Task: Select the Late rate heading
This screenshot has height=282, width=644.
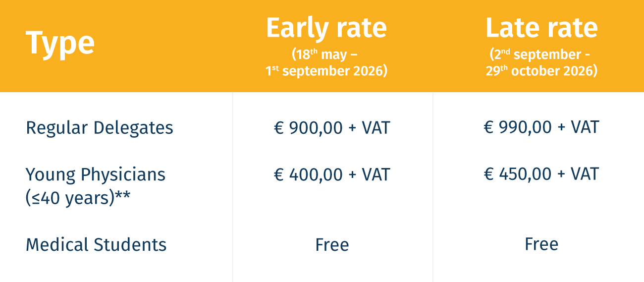Action: tap(541, 28)
